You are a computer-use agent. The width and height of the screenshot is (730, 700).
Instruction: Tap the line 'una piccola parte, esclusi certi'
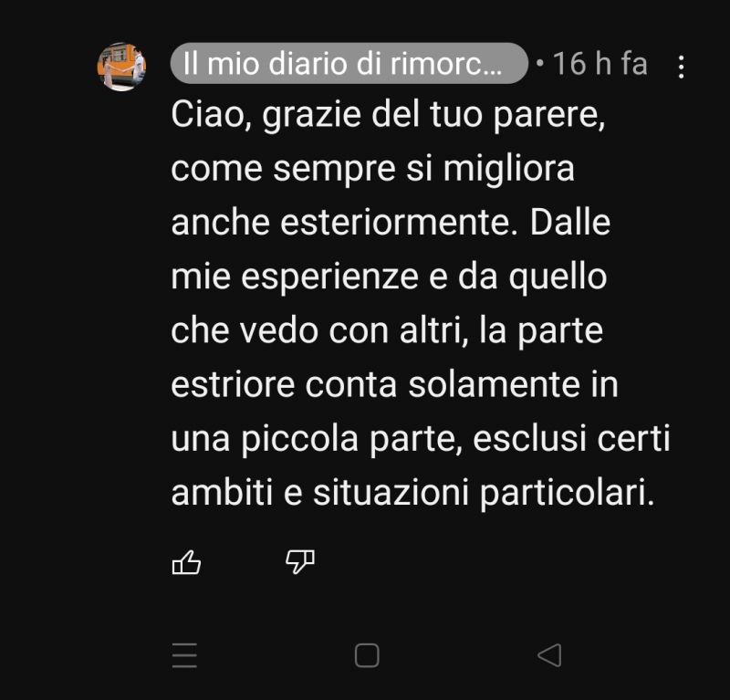point(421,439)
